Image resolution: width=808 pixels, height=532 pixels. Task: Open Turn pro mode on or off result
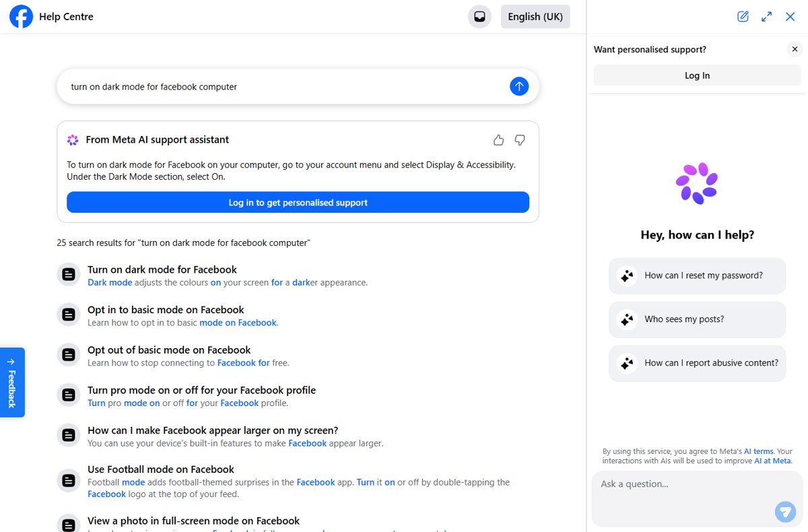coord(201,390)
